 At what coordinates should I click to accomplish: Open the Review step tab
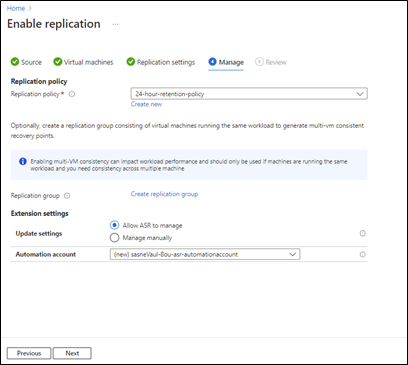click(x=271, y=62)
